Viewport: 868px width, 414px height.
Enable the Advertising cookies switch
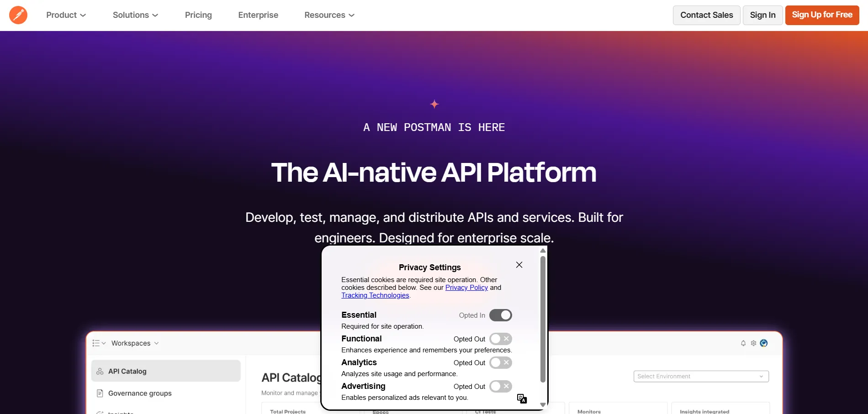tap(501, 386)
